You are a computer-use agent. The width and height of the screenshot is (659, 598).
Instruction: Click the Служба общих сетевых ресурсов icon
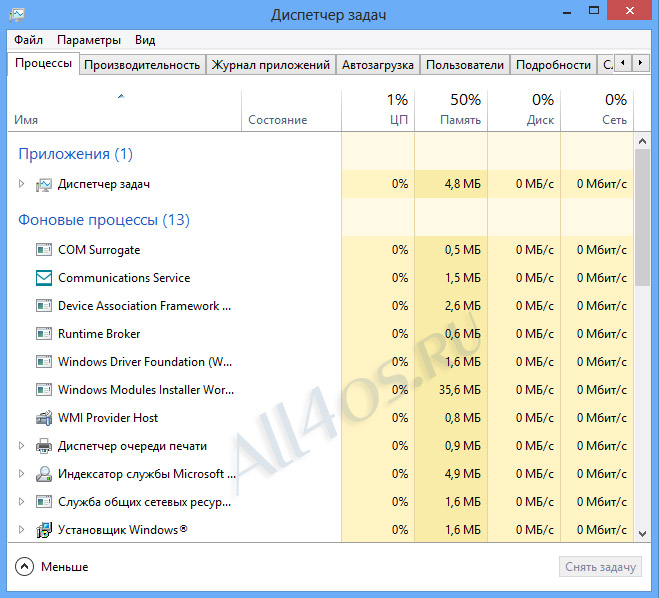[x=44, y=502]
